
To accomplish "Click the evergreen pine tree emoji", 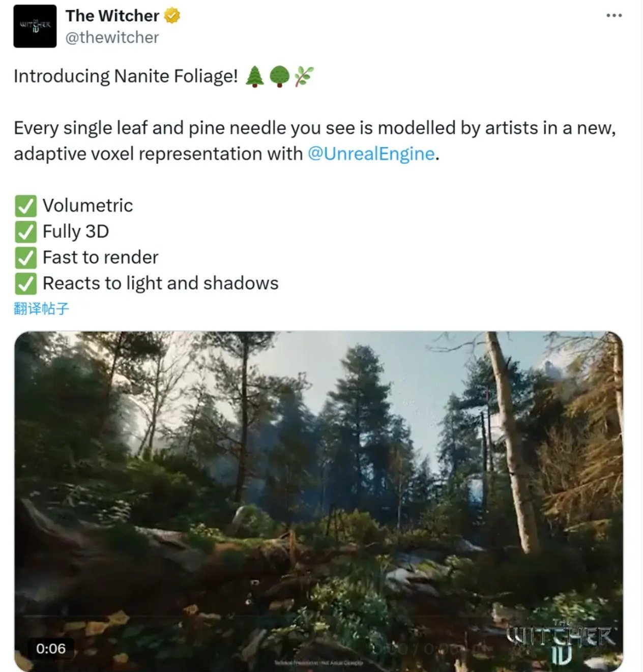I will (x=255, y=76).
